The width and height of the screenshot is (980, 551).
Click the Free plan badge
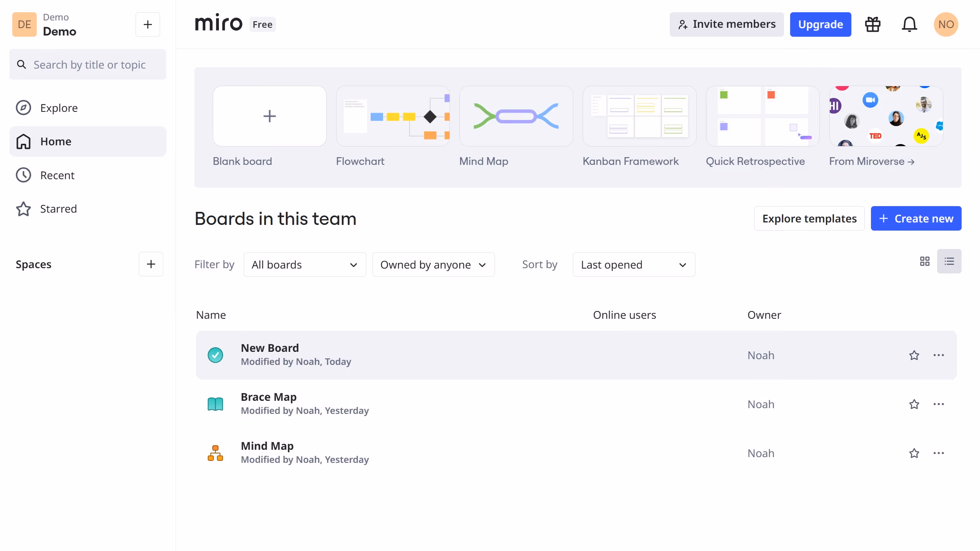(263, 24)
